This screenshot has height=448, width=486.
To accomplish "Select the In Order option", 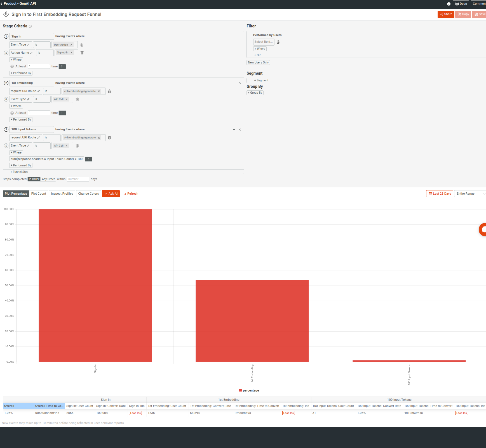I will [x=34, y=179].
